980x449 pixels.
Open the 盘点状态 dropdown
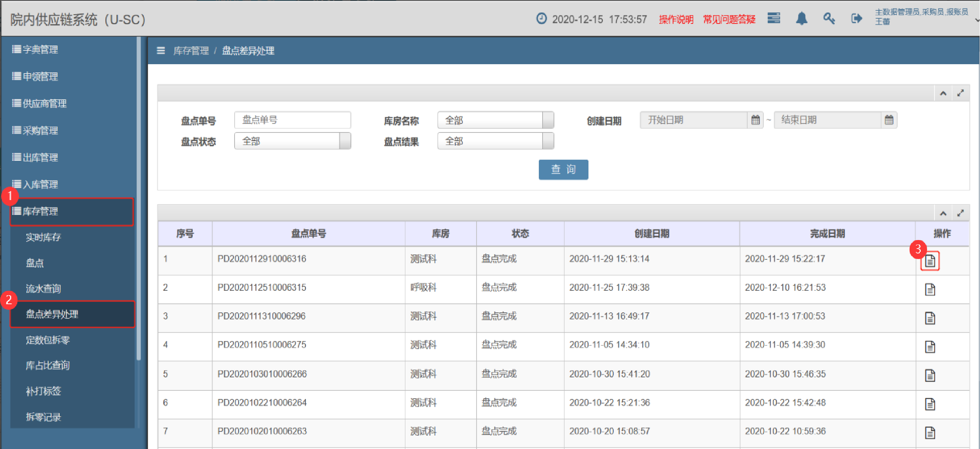(293, 141)
